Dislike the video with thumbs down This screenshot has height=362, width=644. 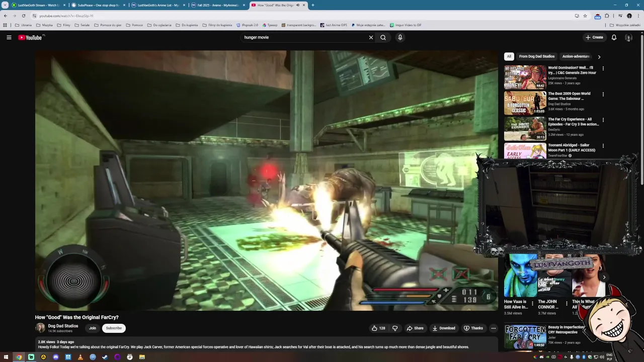[395, 328]
